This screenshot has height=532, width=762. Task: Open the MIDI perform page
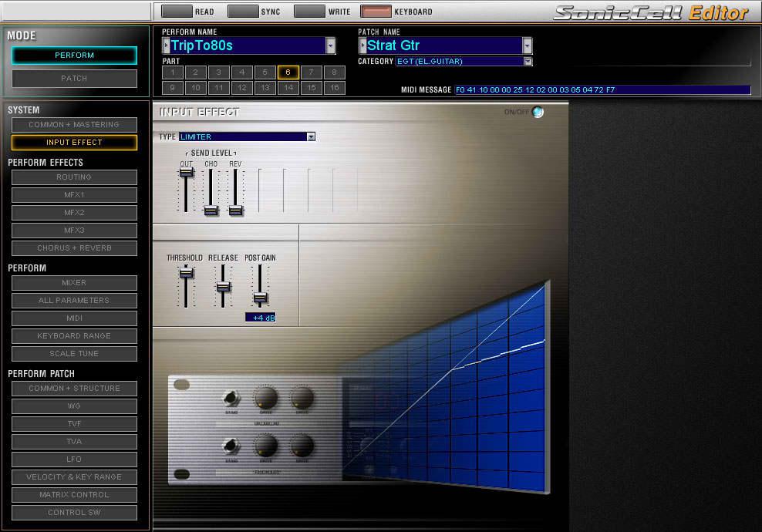pyautogui.click(x=74, y=318)
